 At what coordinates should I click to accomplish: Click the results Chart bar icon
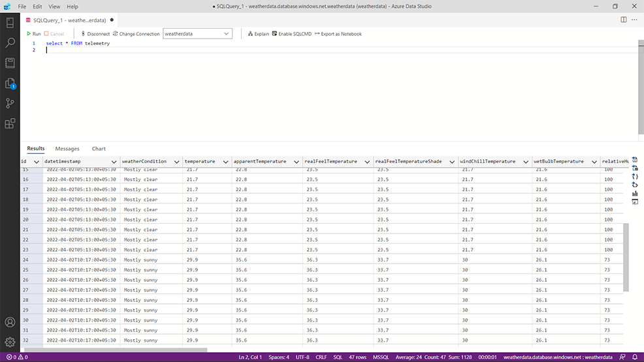(x=635, y=194)
